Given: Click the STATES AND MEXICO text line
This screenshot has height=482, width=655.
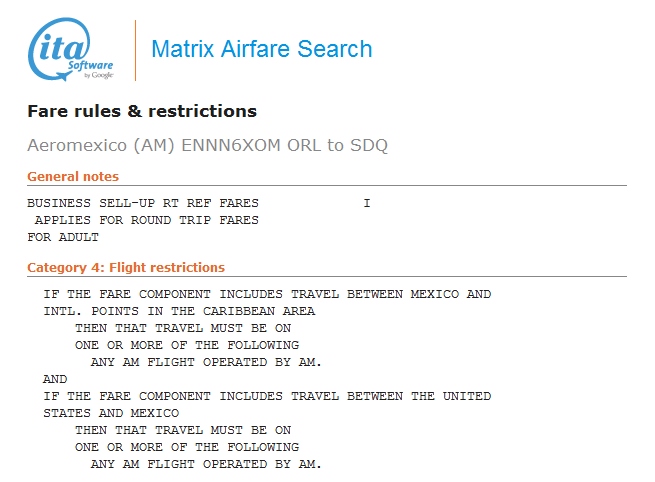Looking at the screenshot, I should 111,413.
